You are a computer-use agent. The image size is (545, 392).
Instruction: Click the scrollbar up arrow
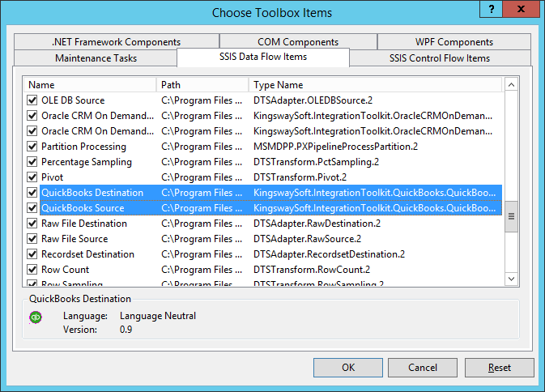tap(511, 85)
